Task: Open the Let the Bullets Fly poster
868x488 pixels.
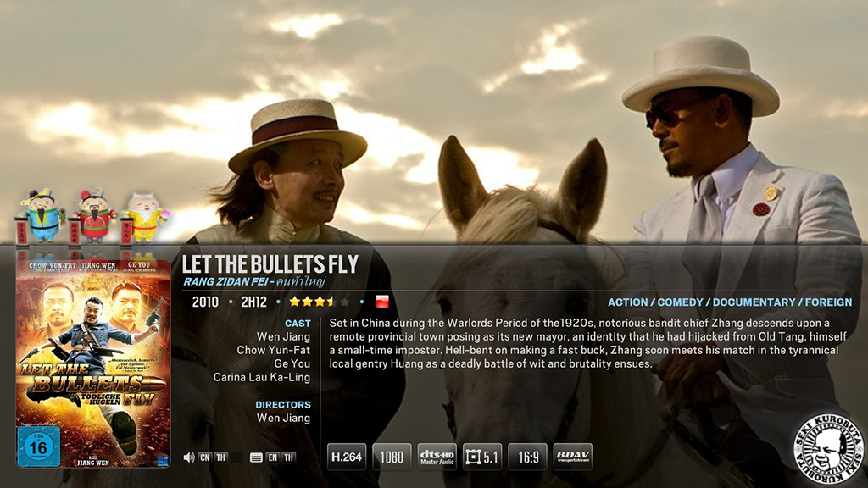Action: 93,364
